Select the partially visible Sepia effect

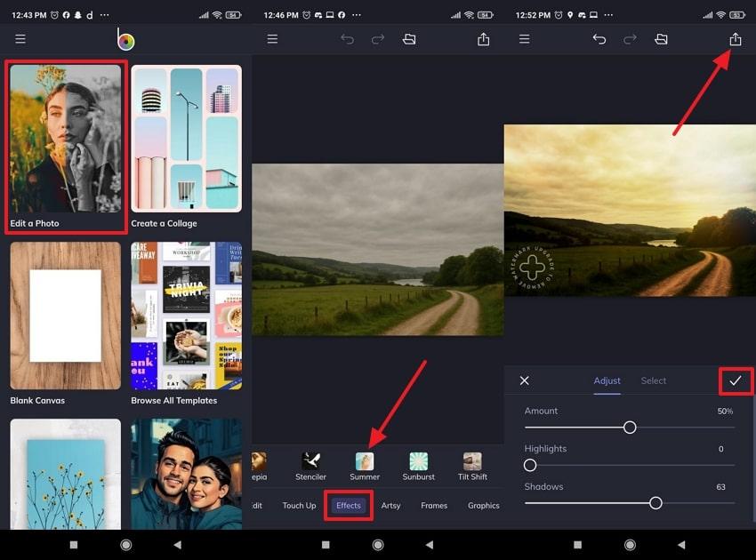pos(259,467)
